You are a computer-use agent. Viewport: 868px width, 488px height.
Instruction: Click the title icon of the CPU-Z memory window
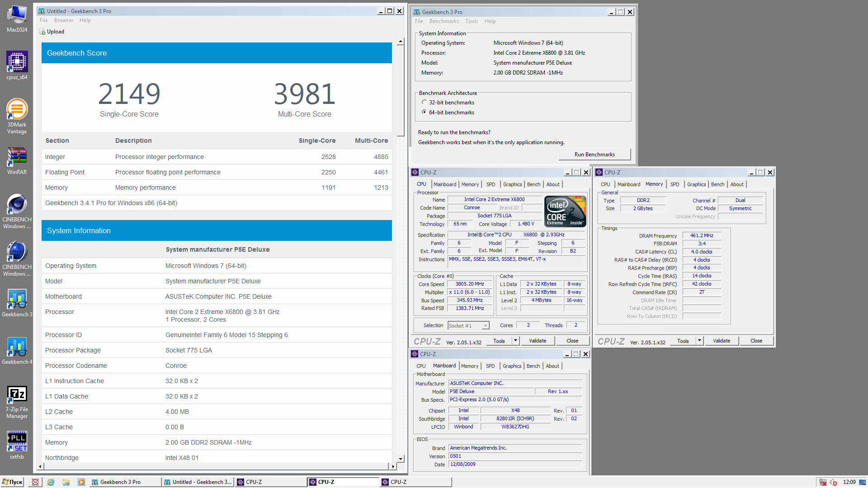point(599,172)
